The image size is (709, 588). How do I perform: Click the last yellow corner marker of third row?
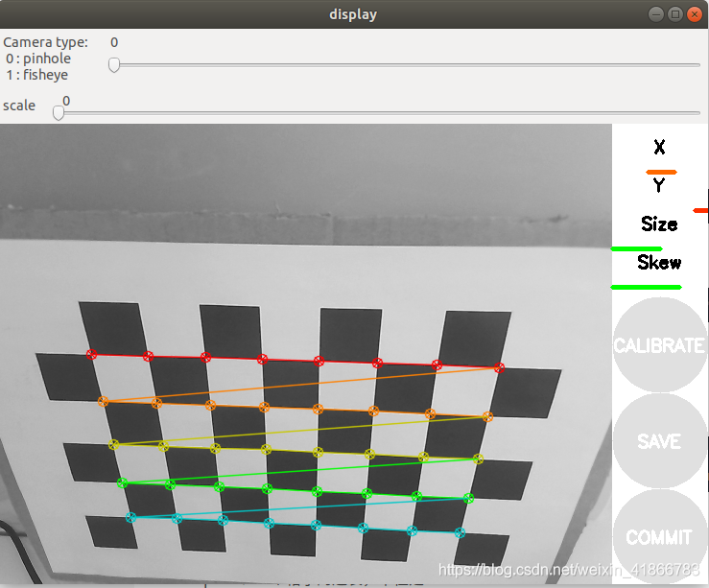[x=478, y=459]
